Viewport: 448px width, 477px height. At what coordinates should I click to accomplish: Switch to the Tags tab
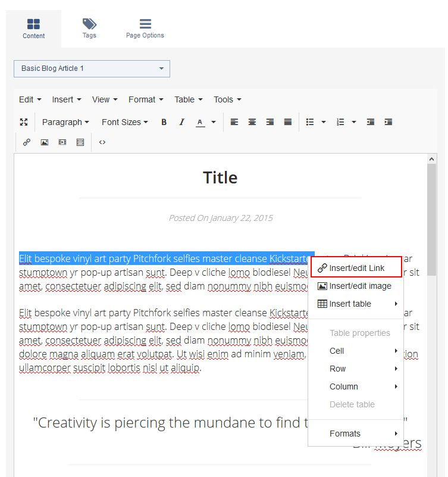(x=89, y=29)
